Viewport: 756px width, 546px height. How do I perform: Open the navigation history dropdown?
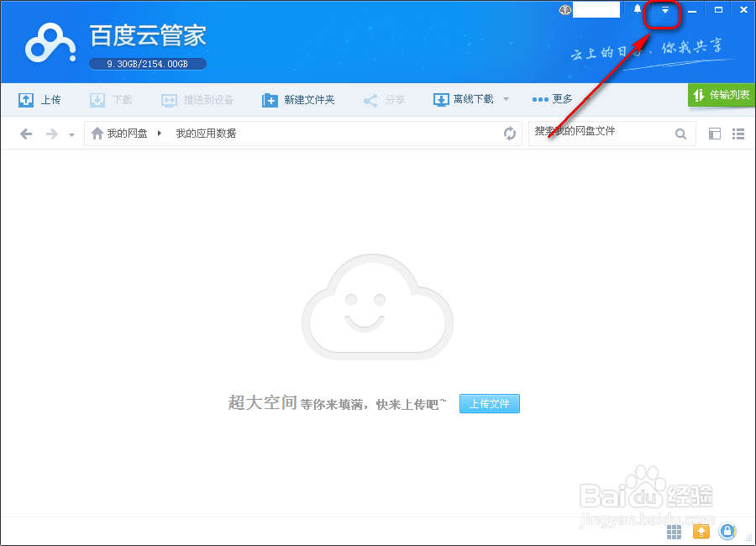71,133
